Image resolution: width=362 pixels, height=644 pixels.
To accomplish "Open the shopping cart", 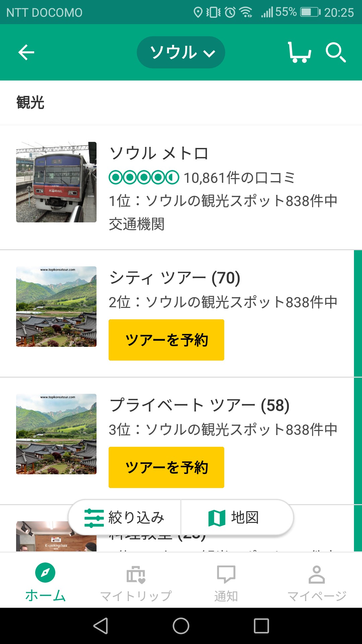I will 299,52.
